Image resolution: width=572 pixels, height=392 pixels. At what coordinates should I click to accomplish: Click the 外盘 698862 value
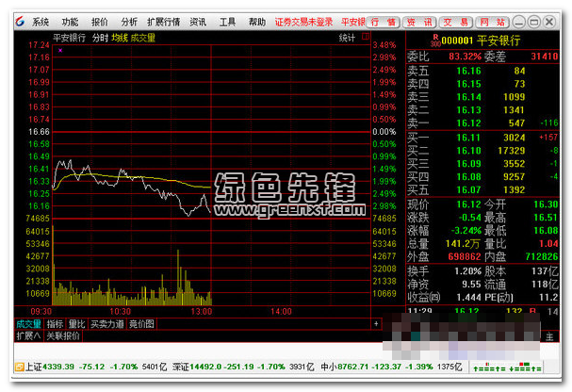[x=465, y=256]
